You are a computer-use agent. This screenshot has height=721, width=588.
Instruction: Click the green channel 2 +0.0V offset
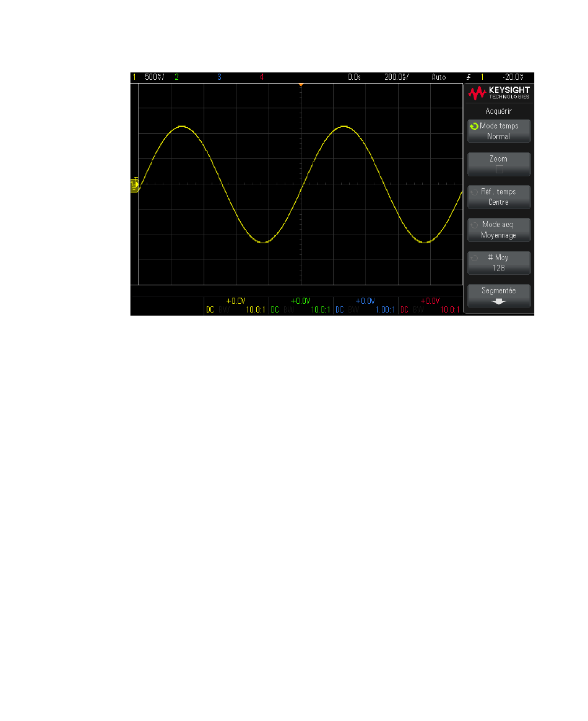coord(301,301)
